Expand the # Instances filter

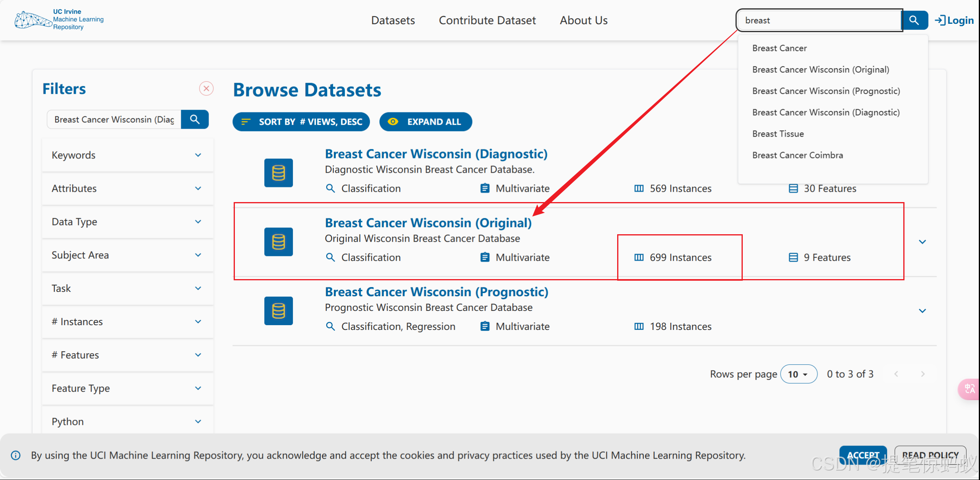click(128, 322)
